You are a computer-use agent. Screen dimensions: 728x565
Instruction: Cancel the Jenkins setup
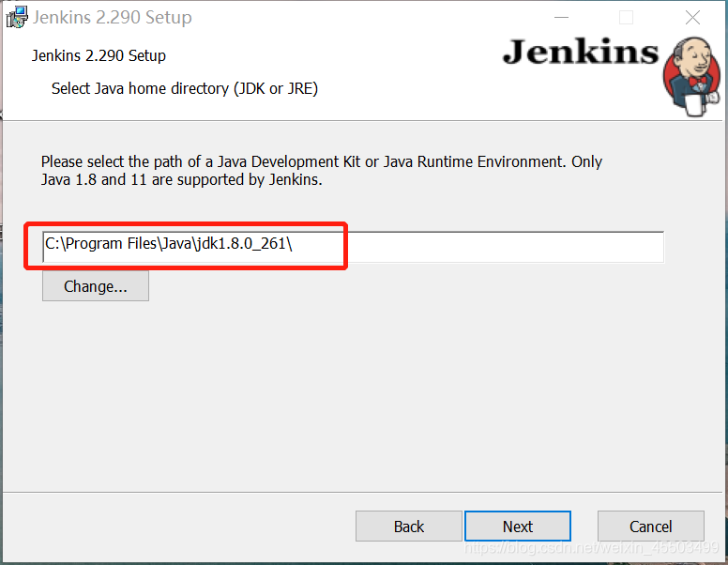(650, 526)
